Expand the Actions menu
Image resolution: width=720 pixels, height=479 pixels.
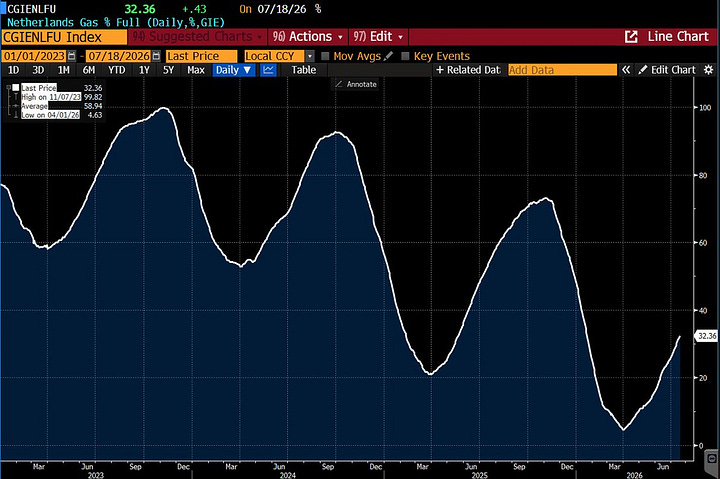(x=308, y=37)
